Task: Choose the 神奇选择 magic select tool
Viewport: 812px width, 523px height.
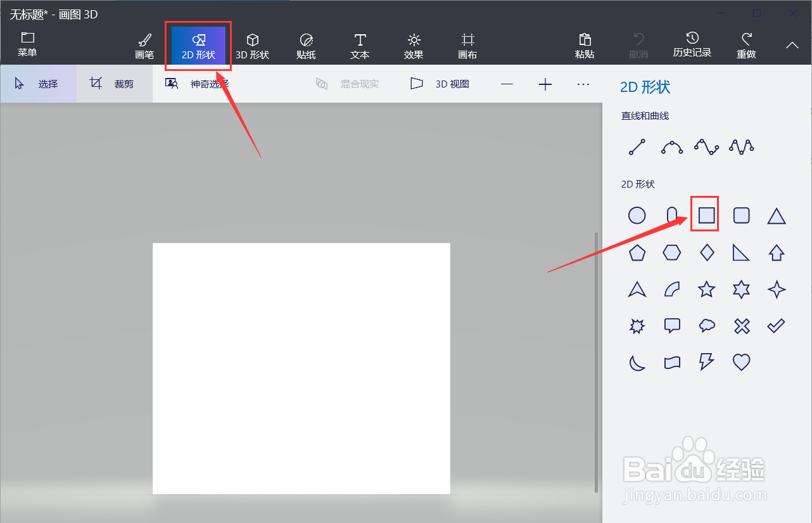Action: point(198,84)
